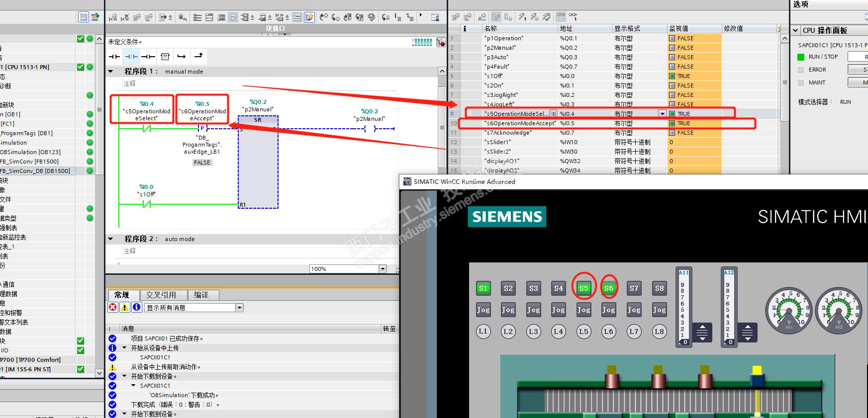Click the open branch favorites icon
Screen dimensions: 868x418
(x=182, y=57)
